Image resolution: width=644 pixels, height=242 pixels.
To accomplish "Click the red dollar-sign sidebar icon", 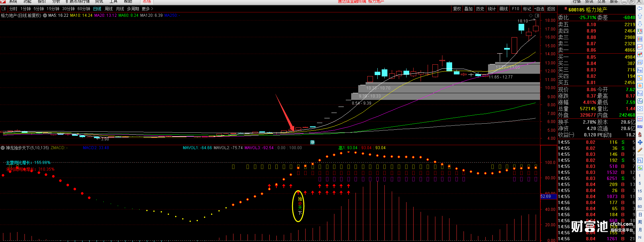I will [x=640, y=134].
